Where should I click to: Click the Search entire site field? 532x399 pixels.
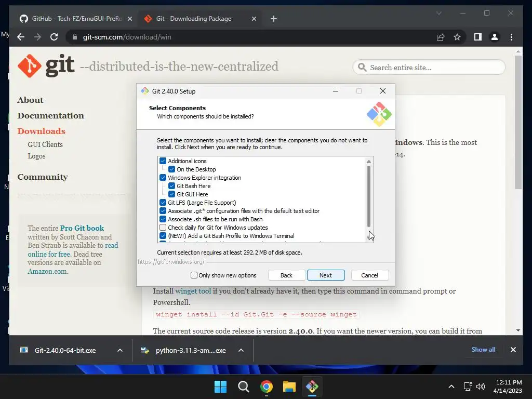pos(429,68)
